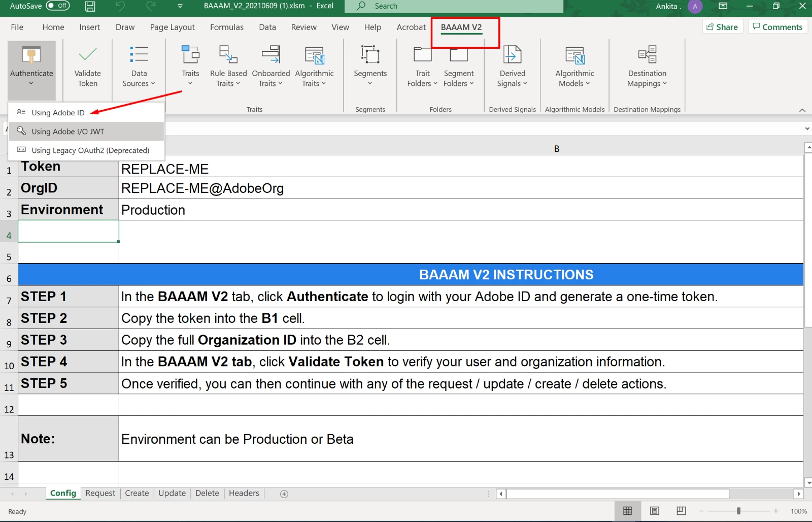812x522 pixels.
Task: Choose Using Legacy OAuth2 (Deprecated) entry
Action: (x=86, y=150)
